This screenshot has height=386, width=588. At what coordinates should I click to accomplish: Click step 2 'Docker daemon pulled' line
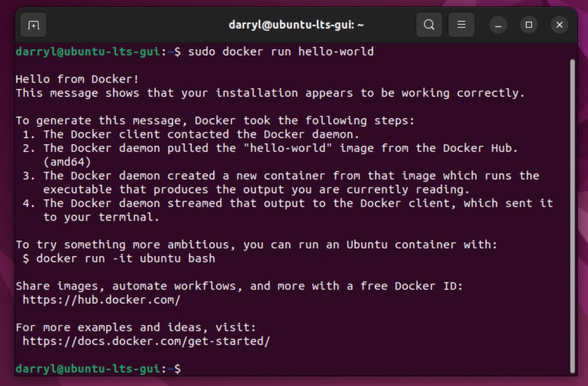[270, 148]
